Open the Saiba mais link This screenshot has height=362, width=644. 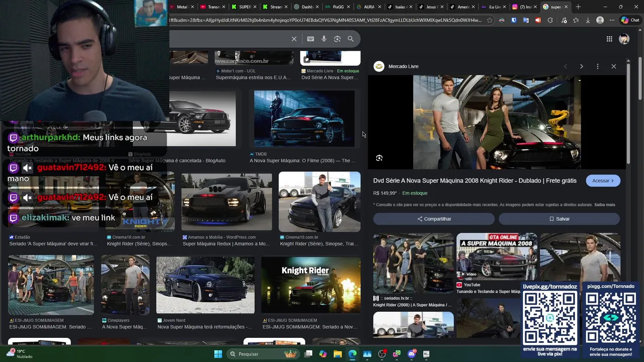tap(604, 205)
